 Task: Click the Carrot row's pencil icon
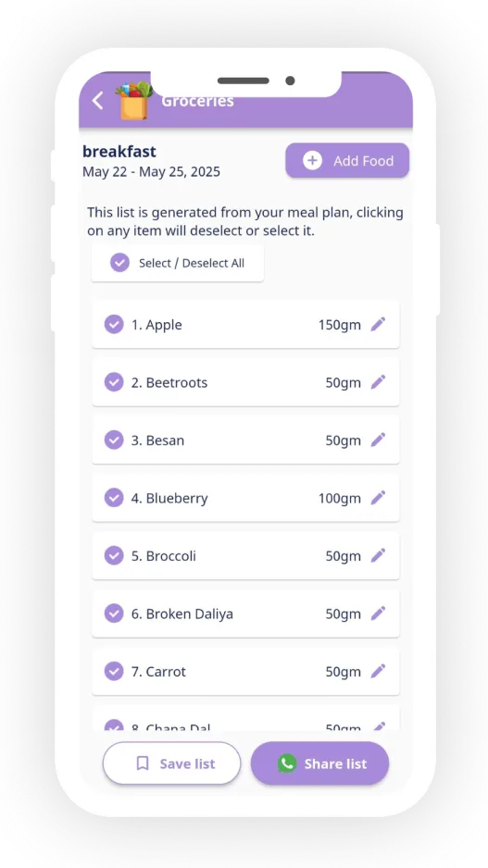point(378,672)
